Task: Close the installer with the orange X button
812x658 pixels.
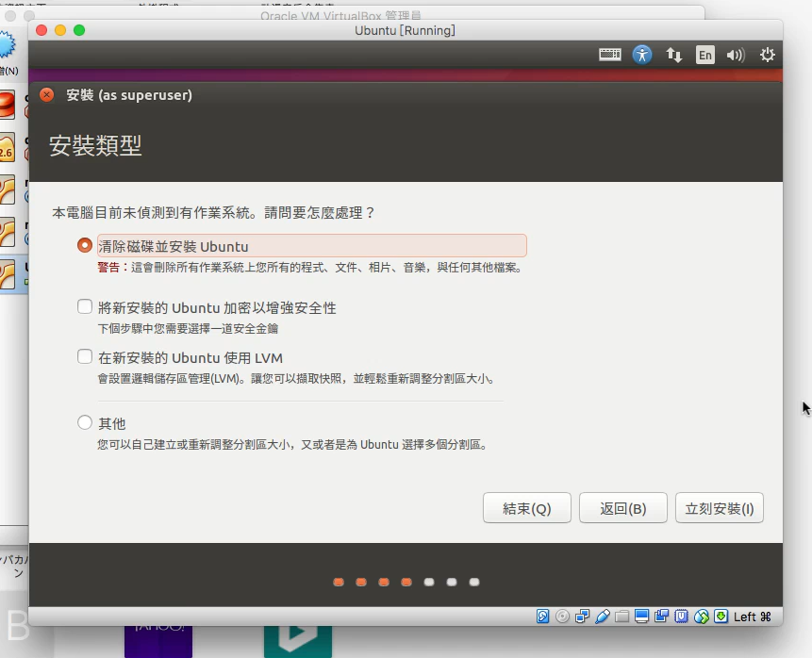Action: tap(46, 94)
